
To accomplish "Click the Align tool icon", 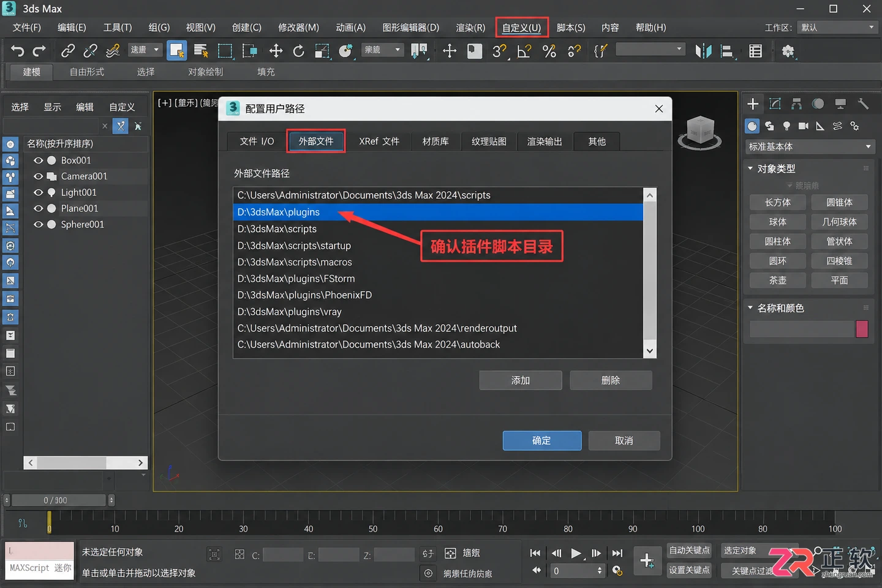I will click(727, 51).
